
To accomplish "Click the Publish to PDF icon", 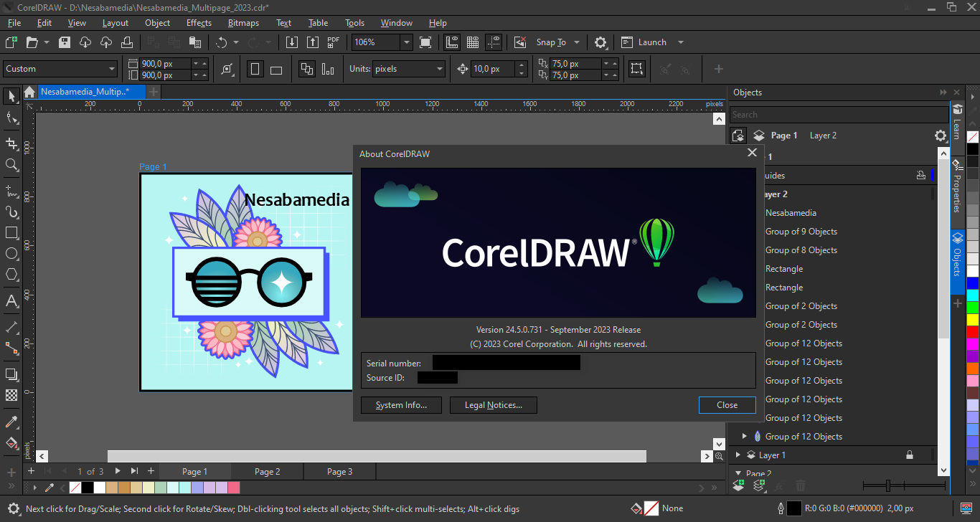I will [x=334, y=42].
